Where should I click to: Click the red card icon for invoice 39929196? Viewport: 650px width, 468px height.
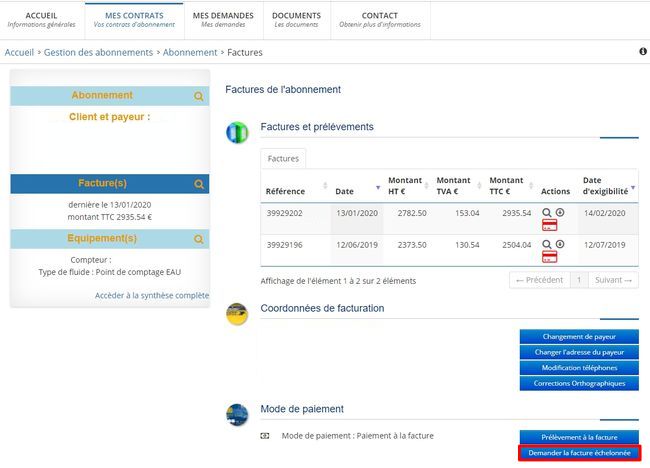point(549,258)
